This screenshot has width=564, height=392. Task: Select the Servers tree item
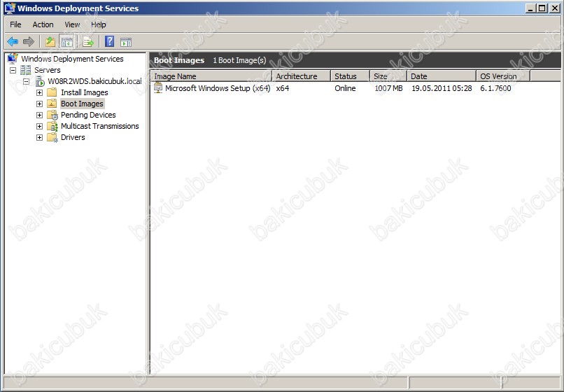48,70
